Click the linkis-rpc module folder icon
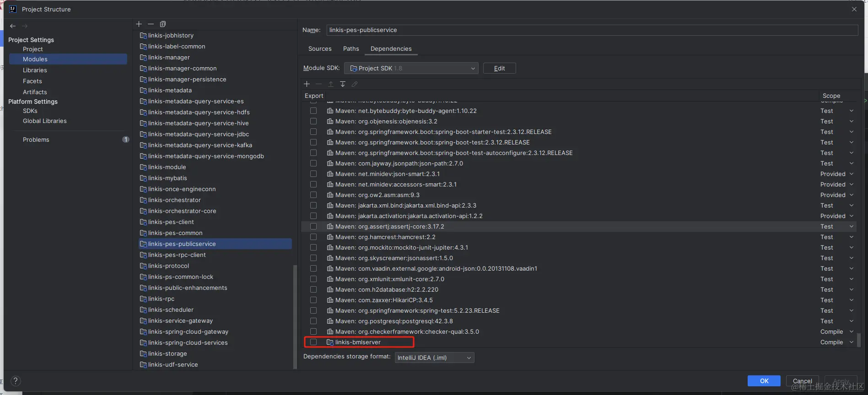Image resolution: width=868 pixels, height=395 pixels. [143, 299]
